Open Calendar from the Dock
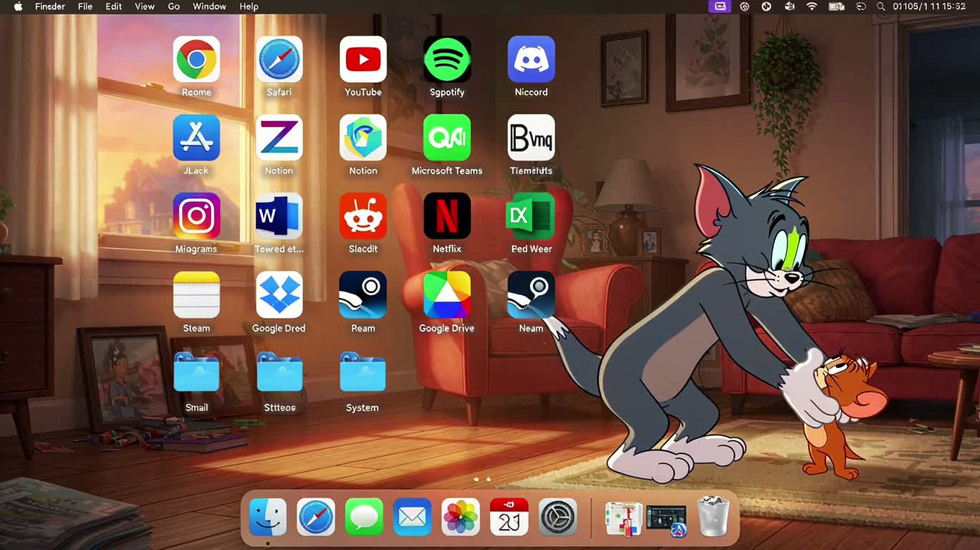This screenshot has width=980, height=550. (509, 516)
